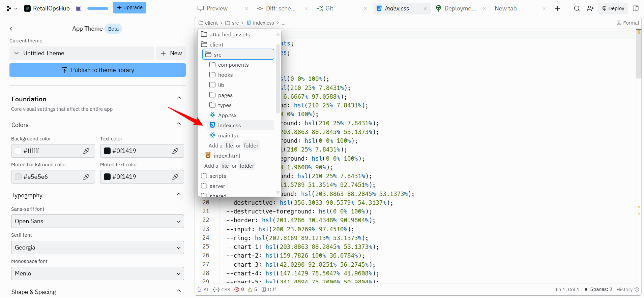This screenshot has width=644, height=298.
Task: Click the purple square icon beside RetailOpsHub
Action: click(x=79, y=8)
